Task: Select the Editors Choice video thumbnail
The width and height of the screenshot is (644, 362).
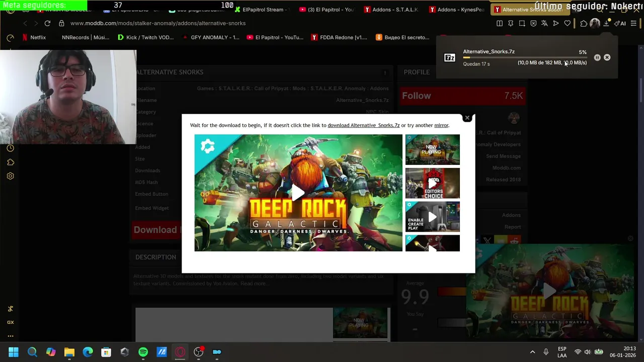Action: click(432, 183)
